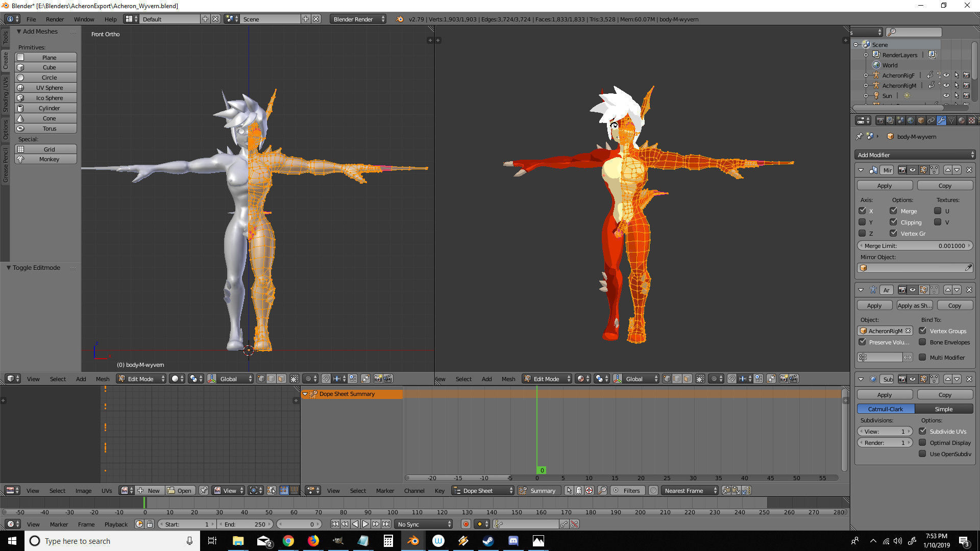This screenshot has width=980, height=551.
Task: Expand AcheronRigM in the outliner
Action: tap(866, 85)
